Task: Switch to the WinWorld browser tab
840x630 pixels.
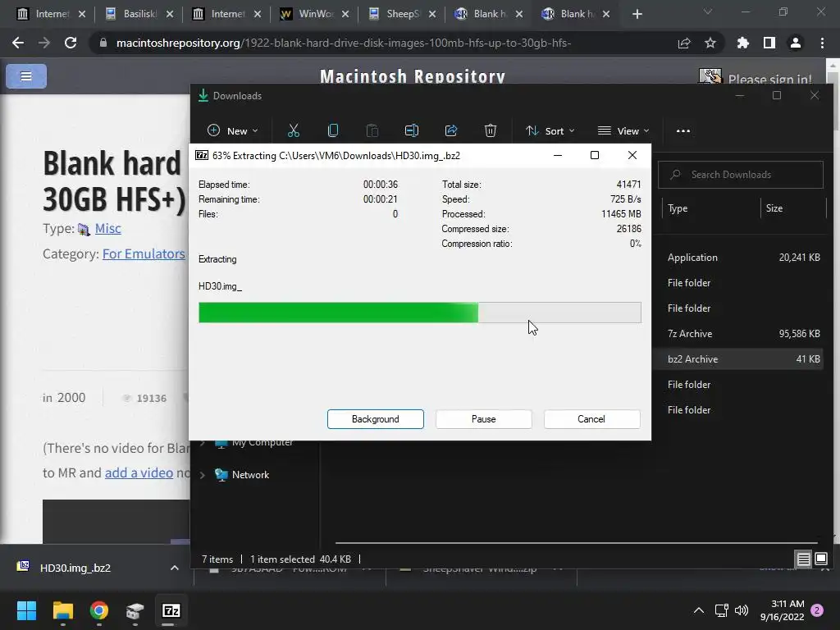Action: [x=316, y=14]
